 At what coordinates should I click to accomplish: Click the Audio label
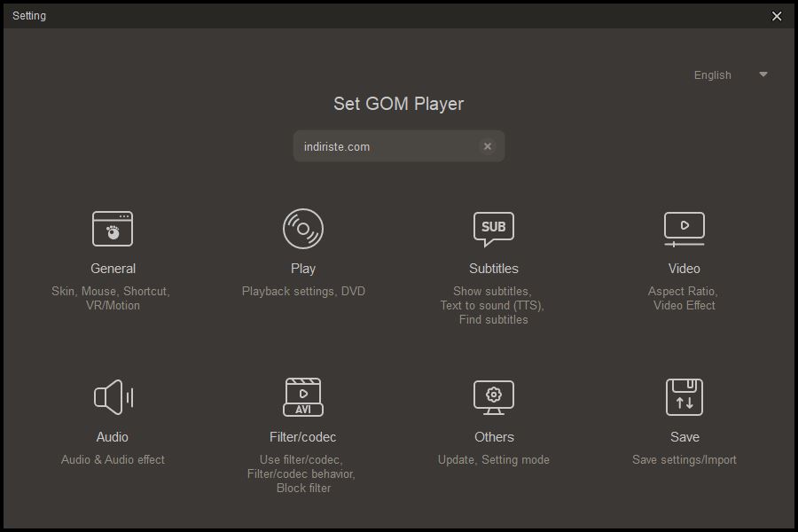pyautogui.click(x=112, y=437)
